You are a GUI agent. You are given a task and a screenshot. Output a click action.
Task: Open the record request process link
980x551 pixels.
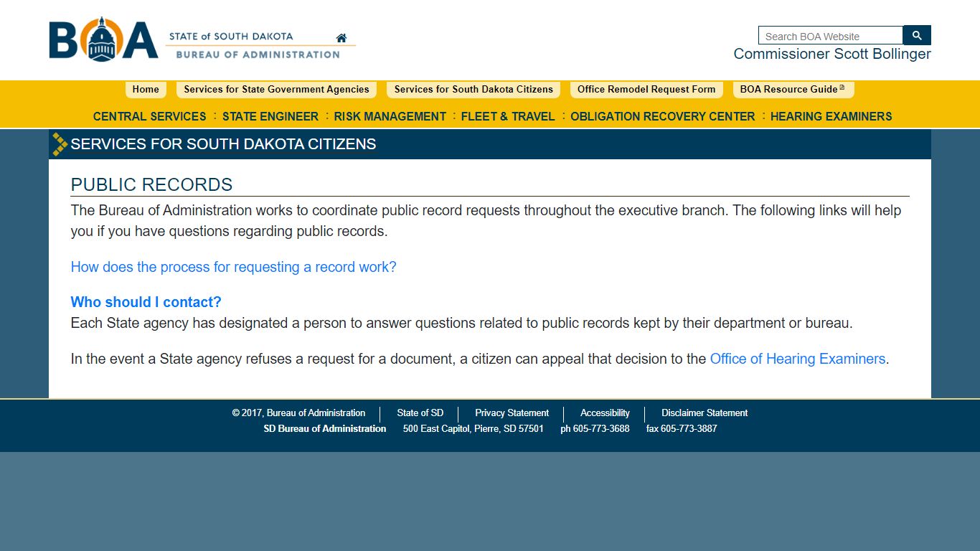(x=233, y=267)
